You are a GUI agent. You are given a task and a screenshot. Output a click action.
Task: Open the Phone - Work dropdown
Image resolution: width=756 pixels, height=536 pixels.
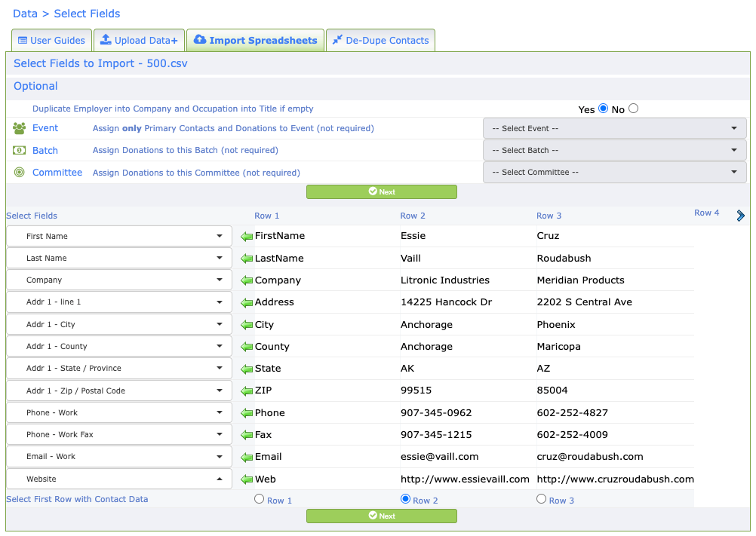(x=119, y=412)
